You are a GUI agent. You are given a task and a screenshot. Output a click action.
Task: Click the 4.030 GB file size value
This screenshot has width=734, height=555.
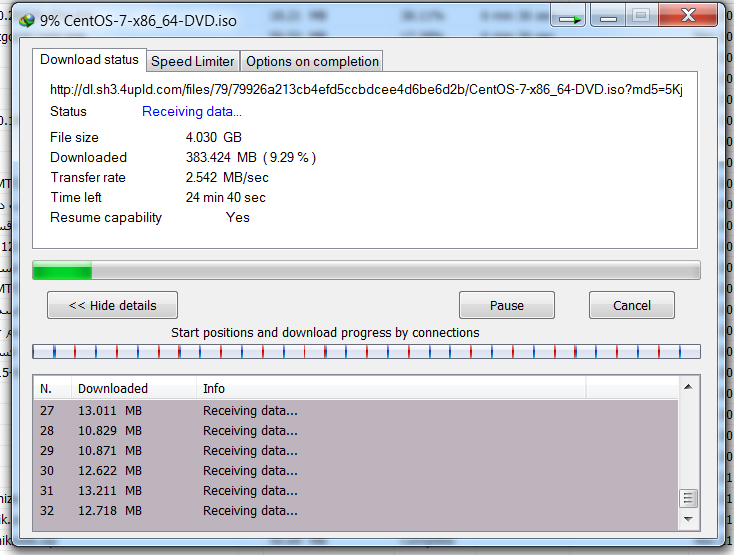[213, 137]
